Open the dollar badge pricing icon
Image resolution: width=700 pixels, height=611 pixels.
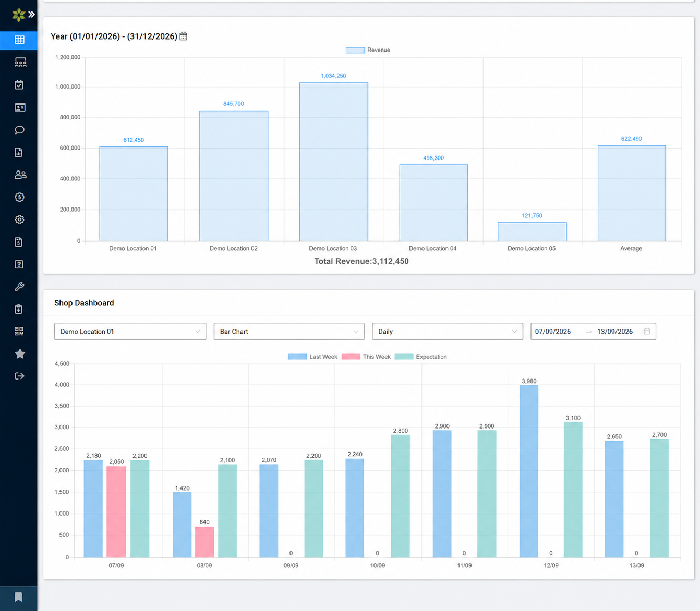tap(19, 197)
